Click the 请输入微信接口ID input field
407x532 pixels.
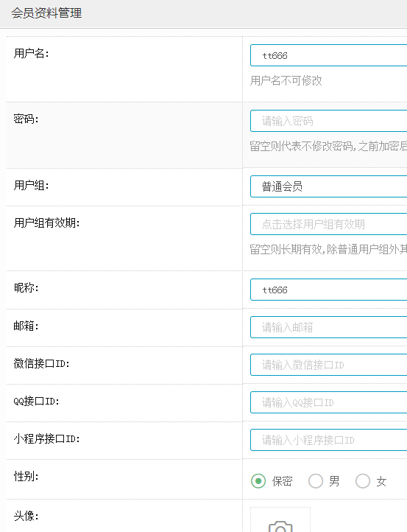pos(328,365)
